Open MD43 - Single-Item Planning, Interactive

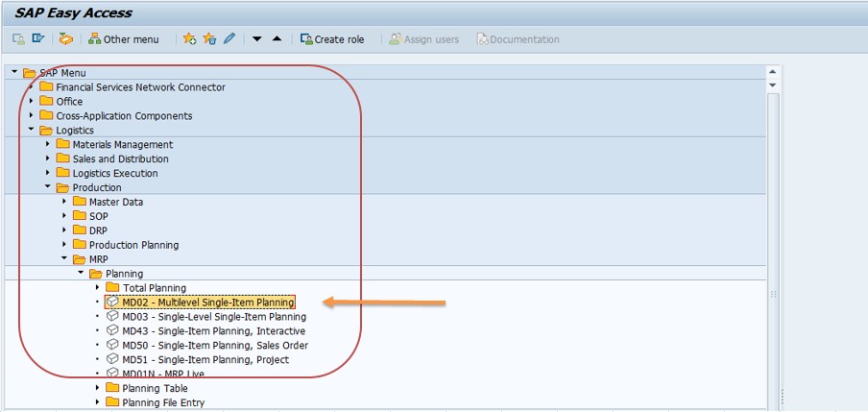pyautogui.click(x=214, y=331)
